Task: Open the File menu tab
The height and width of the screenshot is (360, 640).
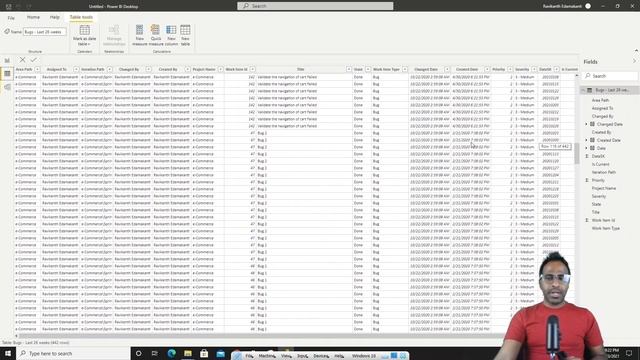Action: coord(11,18)
